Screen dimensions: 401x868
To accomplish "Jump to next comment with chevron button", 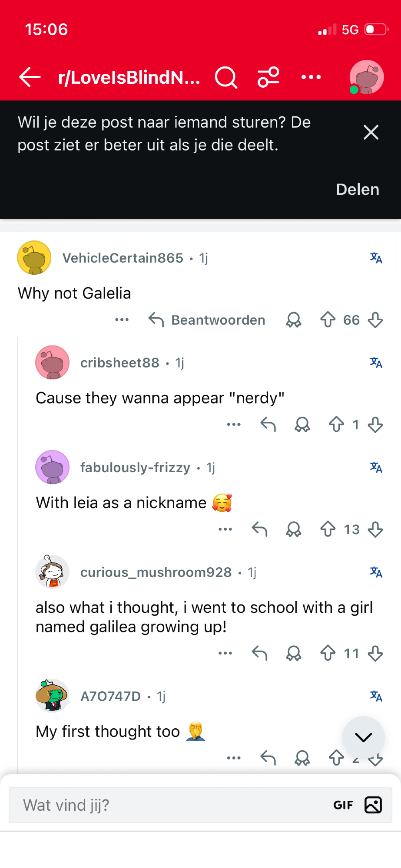I will [x=363, y=737].
